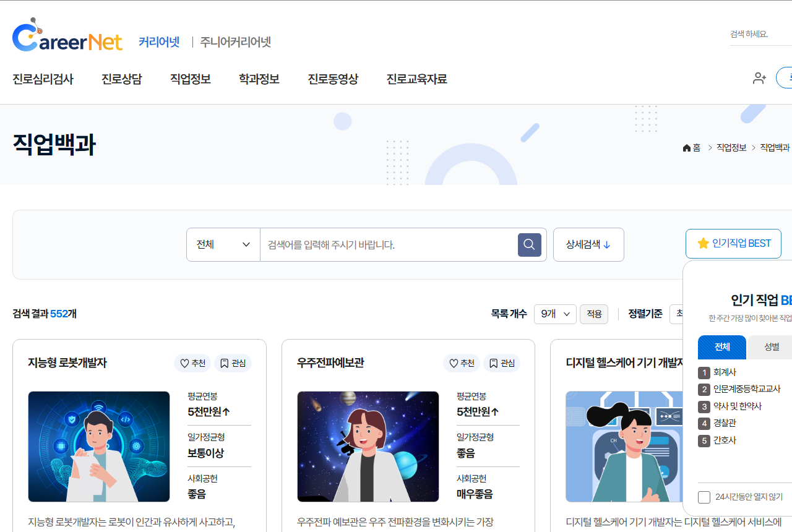This screenshot has height=532, width=792.
Task: Open 진로심리검사 menu
Action: 43,79
